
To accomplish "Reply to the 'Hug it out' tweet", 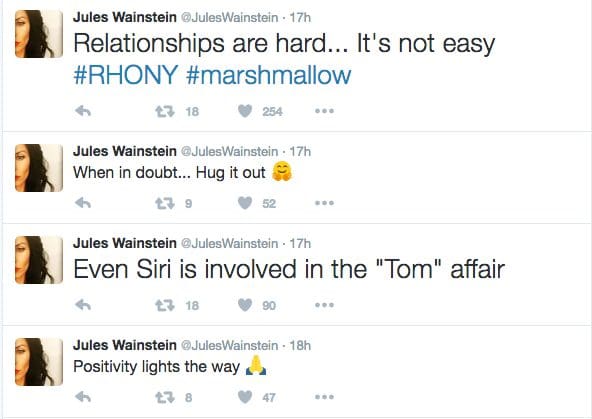I will [x=83, y=203].
